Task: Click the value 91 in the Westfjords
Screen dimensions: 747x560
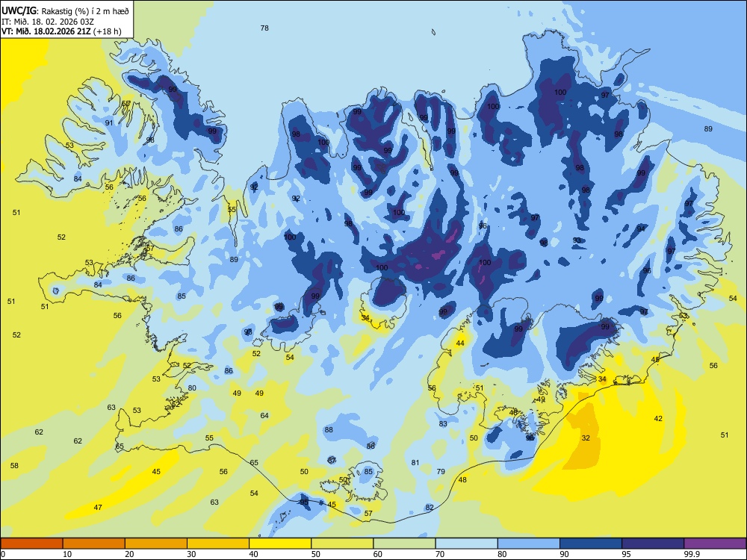Action: (x=109, y=123)
